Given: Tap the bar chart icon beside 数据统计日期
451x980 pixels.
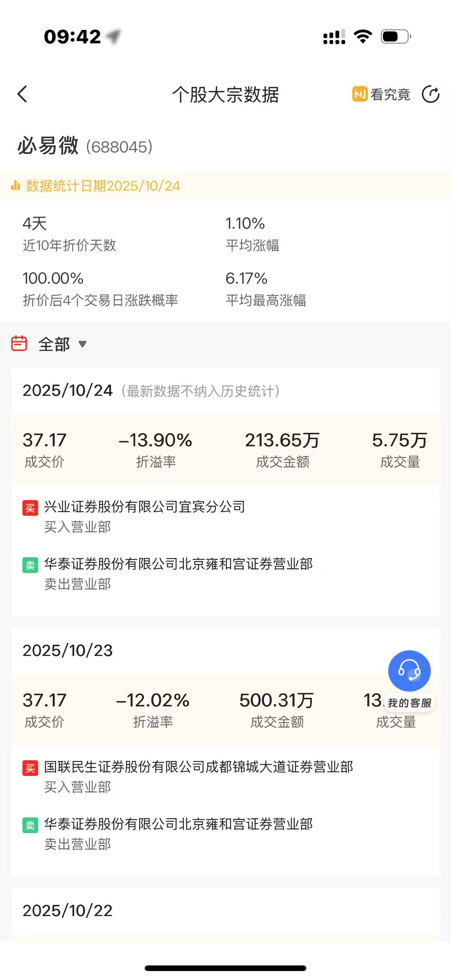Looking at the screenshot, I should (16, 186).
